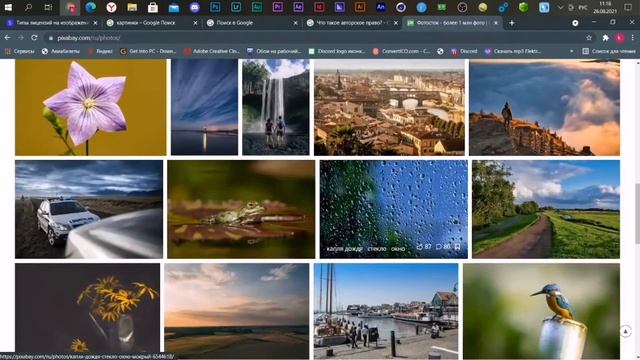
Task: Save raindrops photo with bookmark icon
Action: pos(458,247)
